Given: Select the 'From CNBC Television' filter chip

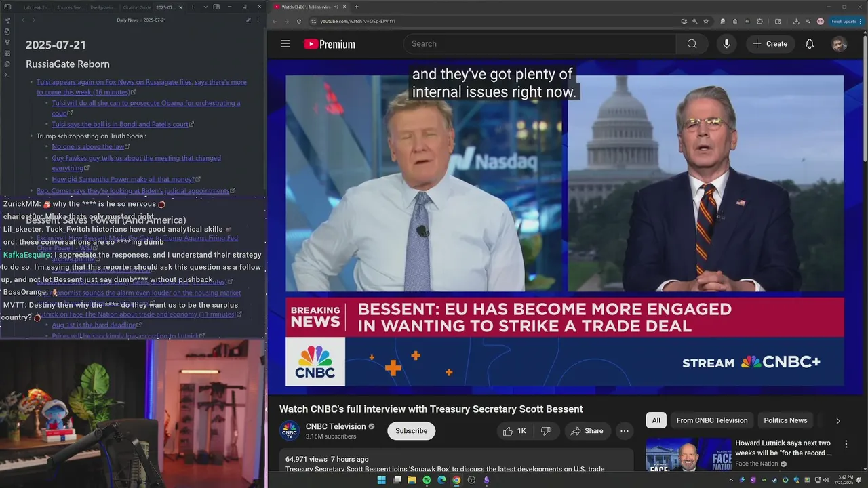Looking at the screenshot, I should pyautogui.click(x=712, y=420).
